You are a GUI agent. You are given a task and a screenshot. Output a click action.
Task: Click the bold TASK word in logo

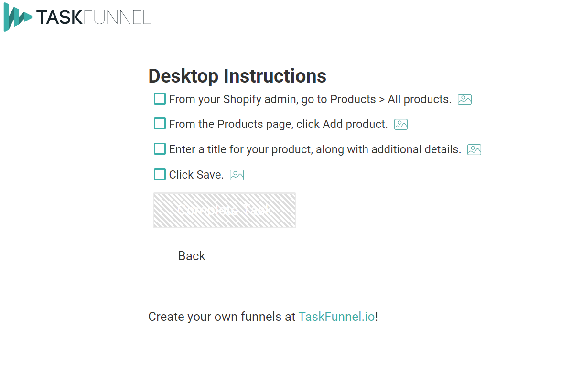pos(59,18)
